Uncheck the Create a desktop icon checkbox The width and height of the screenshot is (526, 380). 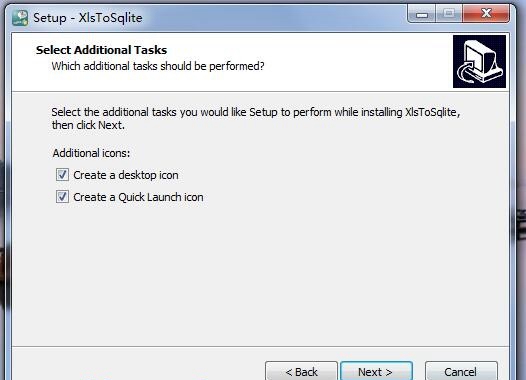pyautogui.click(x=62, y=175)
